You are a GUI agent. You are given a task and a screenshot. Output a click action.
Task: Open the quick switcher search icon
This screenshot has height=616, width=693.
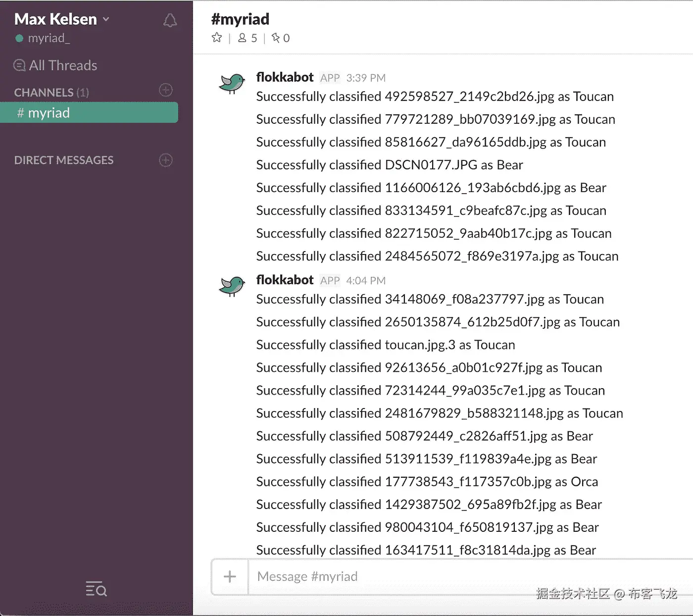tap(96, 589)
